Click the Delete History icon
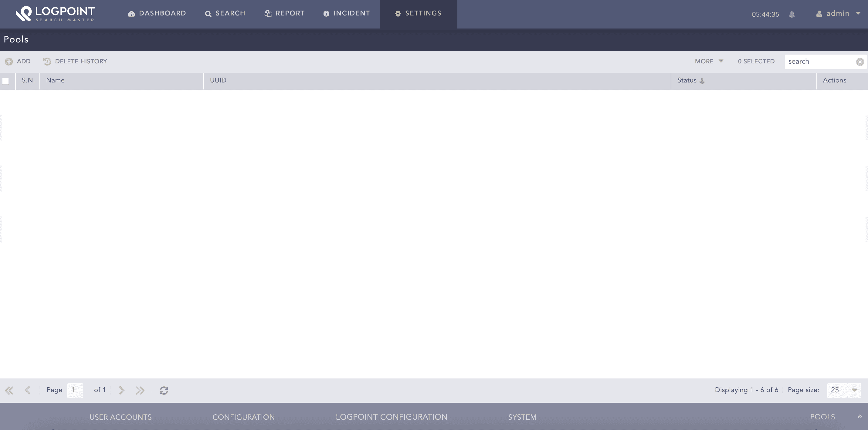The image size is (868, 430). point(47,61)
